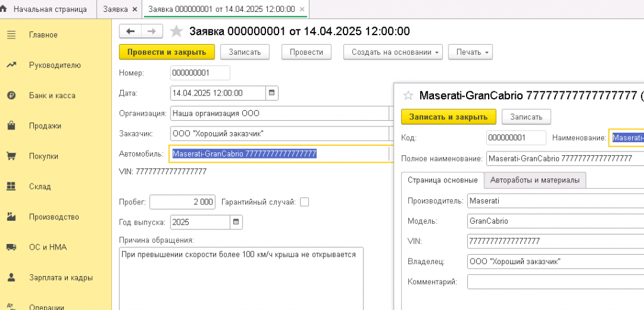The height and width of the screenshot is (310, 644).
Task: Open the Продажи menu section
Action: [x=45, y=126]
